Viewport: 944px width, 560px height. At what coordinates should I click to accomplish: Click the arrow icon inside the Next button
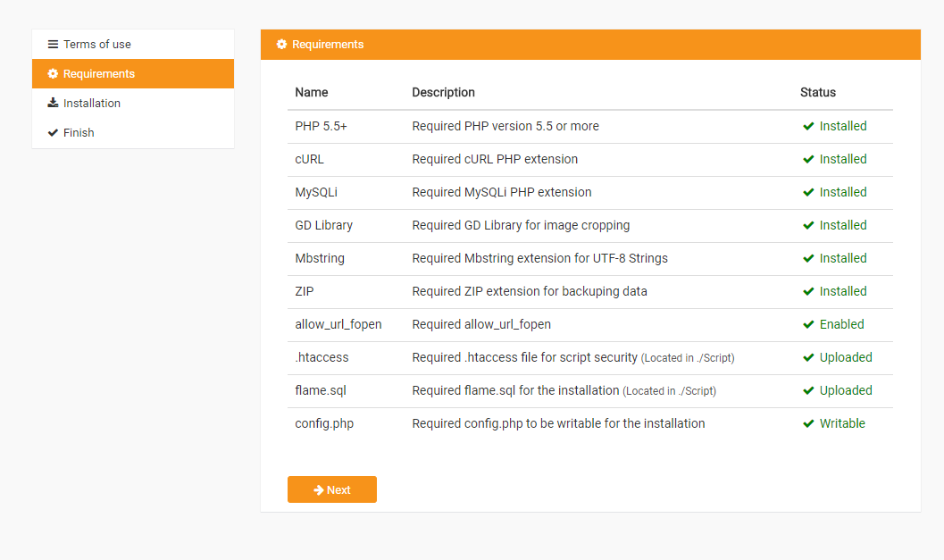pos(321,489)
